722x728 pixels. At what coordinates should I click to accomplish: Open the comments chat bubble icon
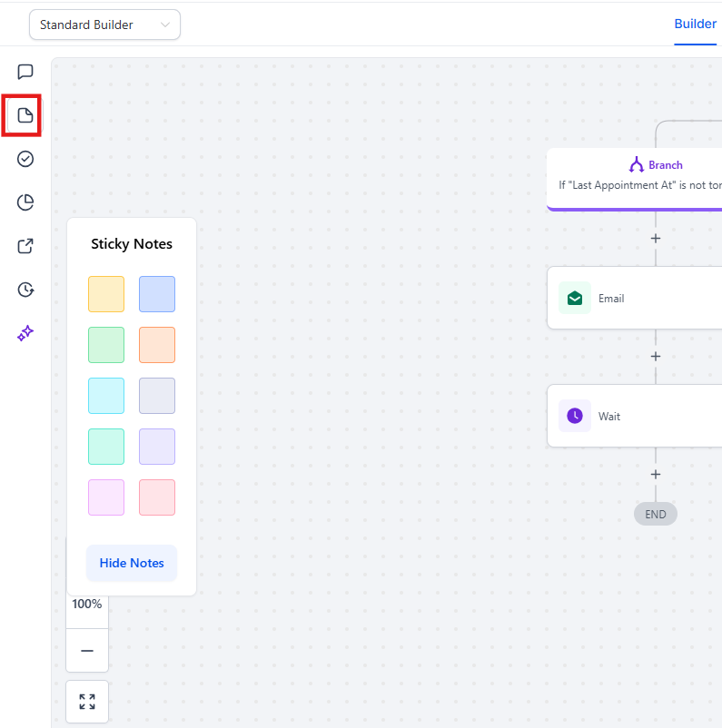pyautogui.click(x=25, y=72)
